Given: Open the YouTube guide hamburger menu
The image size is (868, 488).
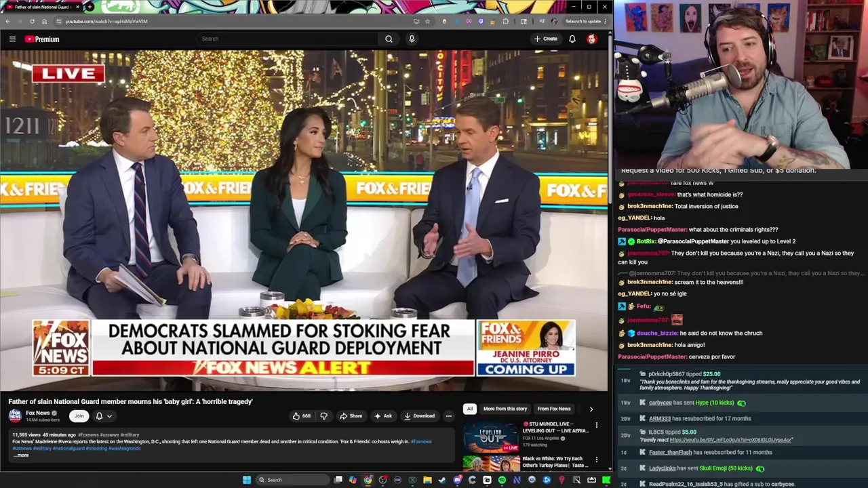Looking at the screenshot, I should point(12,39).
